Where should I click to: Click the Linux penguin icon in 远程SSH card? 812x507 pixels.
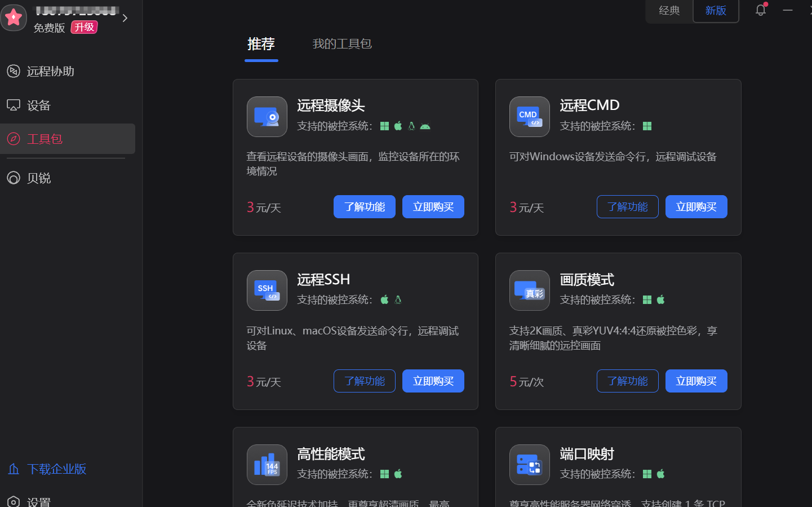398,299
